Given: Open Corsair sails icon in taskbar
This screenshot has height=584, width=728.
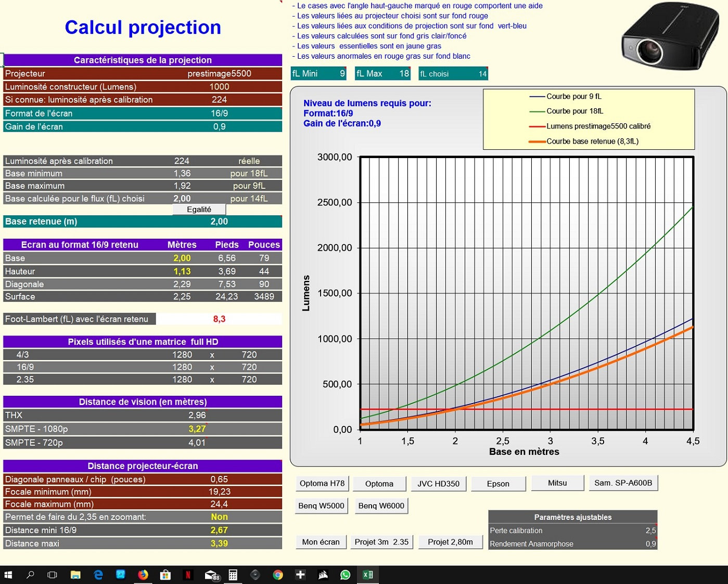Looking at the screenshot, I should pos(323,575).
